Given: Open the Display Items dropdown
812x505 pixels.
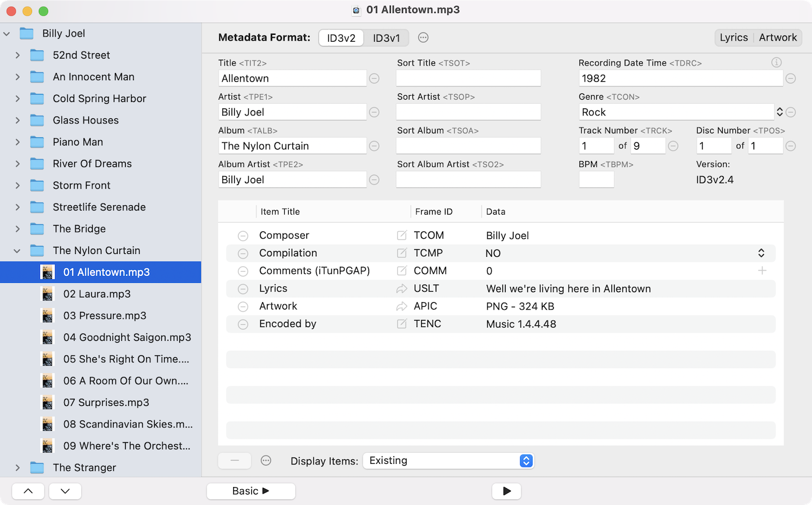Looking at the screenshot, I should coord(448,461).
